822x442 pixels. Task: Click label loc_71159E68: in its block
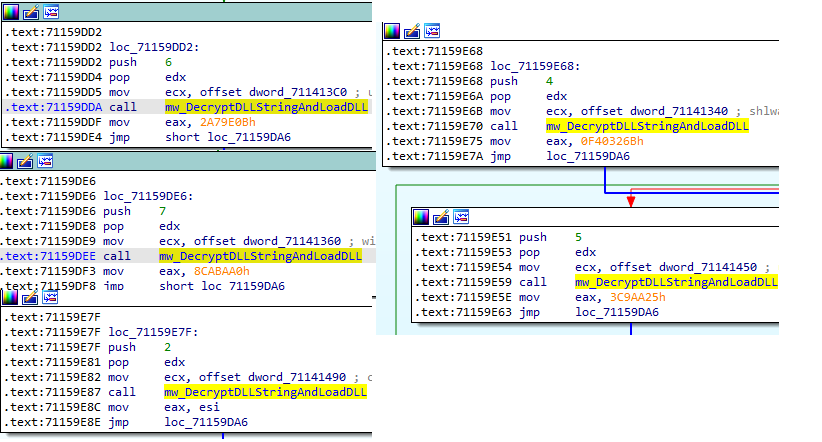(x=535, y=66)
